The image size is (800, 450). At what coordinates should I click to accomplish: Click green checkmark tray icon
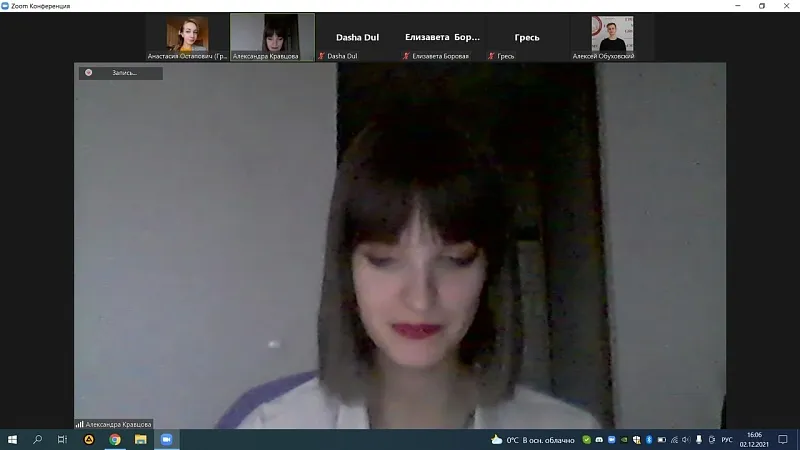587,440
